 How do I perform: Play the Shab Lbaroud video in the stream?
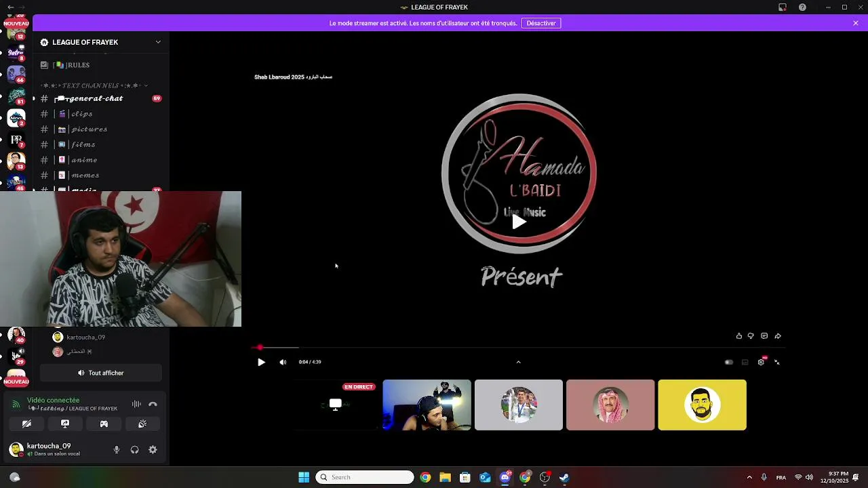click(261, 362)
